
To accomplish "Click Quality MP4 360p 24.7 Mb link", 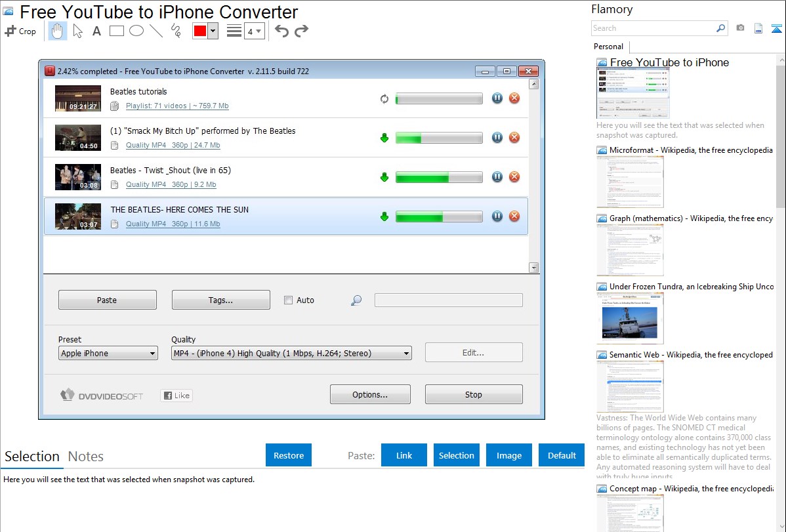I will pos(173,145).
